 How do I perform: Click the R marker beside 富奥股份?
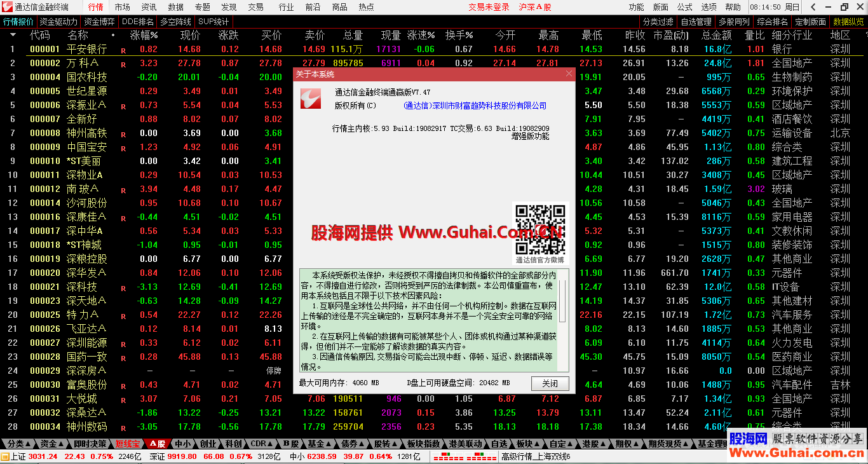[123, 386]
